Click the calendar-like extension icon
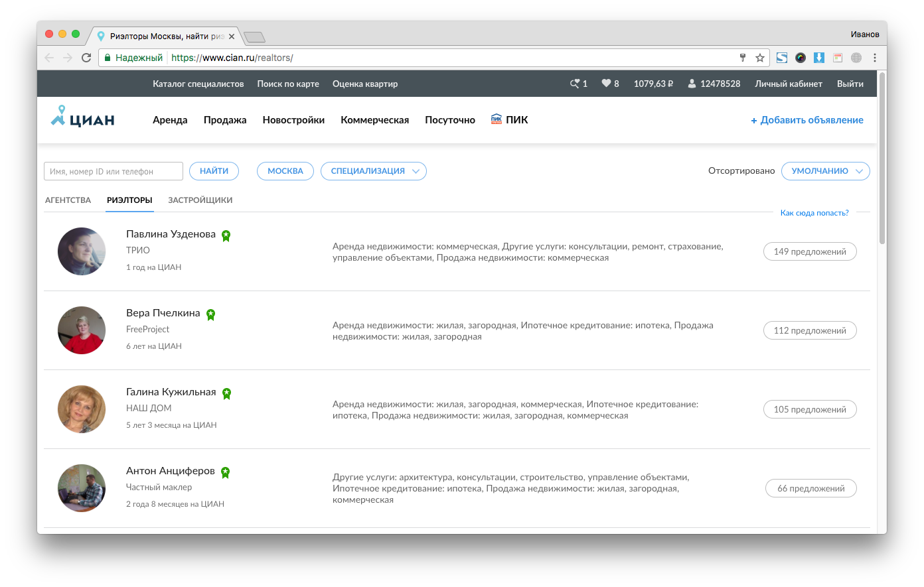The width and height of the screenshot is (924, 587). pyautogui.click(x=838, y=58)
